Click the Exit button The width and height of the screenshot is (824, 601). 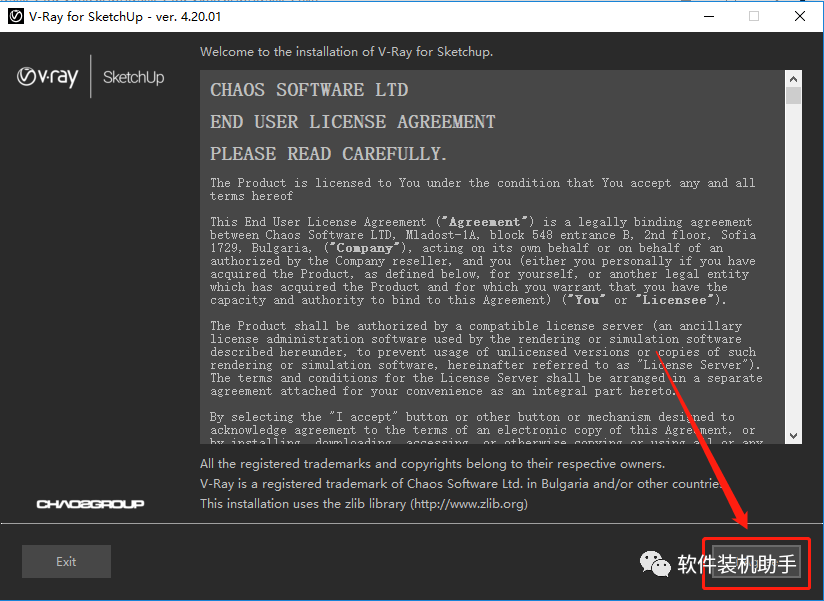click(66, 562)
